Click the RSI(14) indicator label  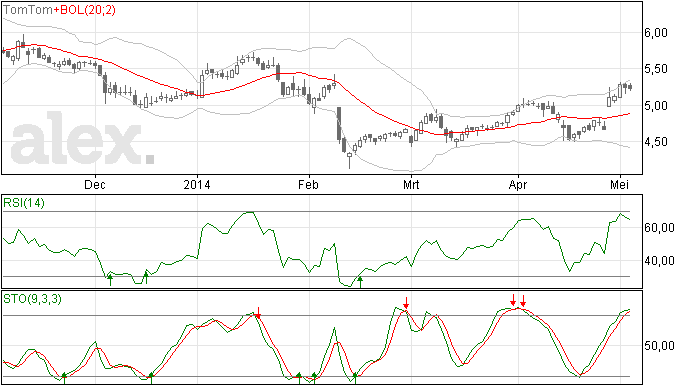[24, 203]
